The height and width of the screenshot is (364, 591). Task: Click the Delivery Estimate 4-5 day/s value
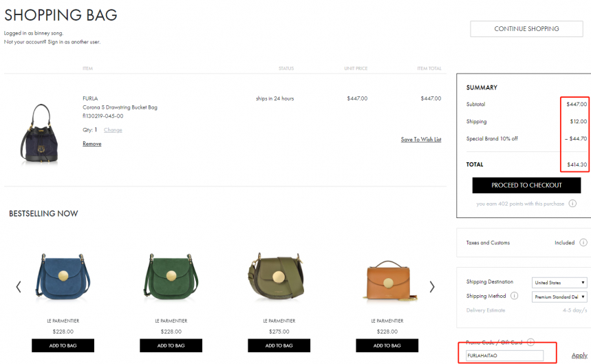[574, 310]
